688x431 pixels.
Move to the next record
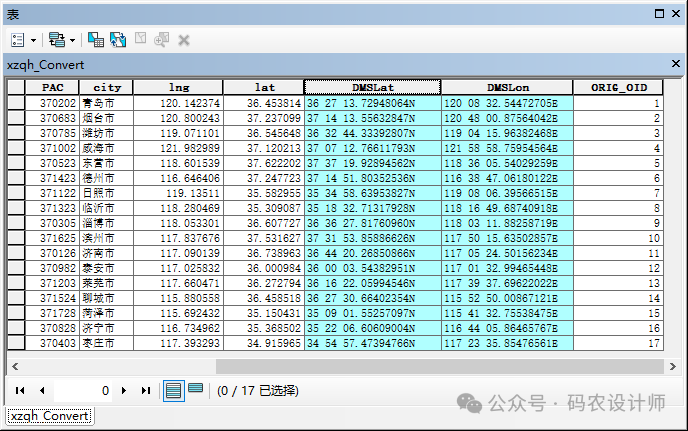tap(125, 390)
